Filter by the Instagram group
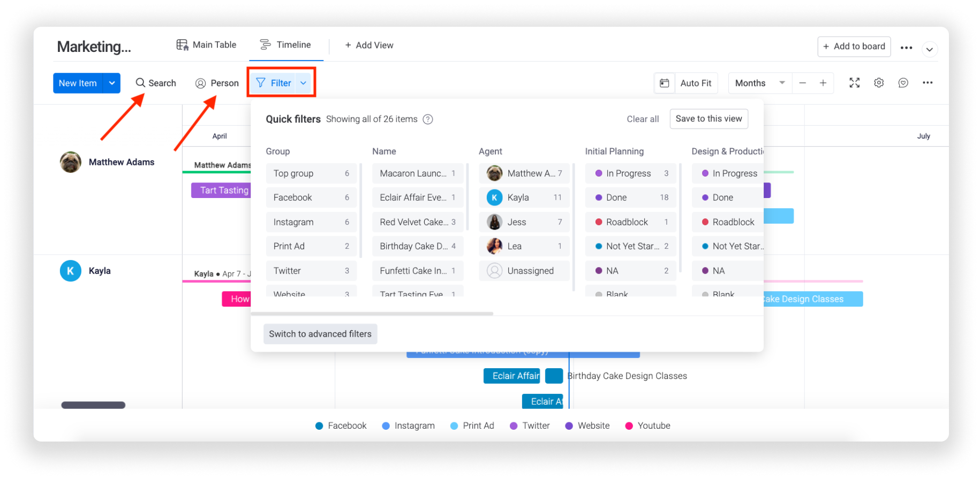The width and height of the screenshot is (980, 479). coord(311,222)
